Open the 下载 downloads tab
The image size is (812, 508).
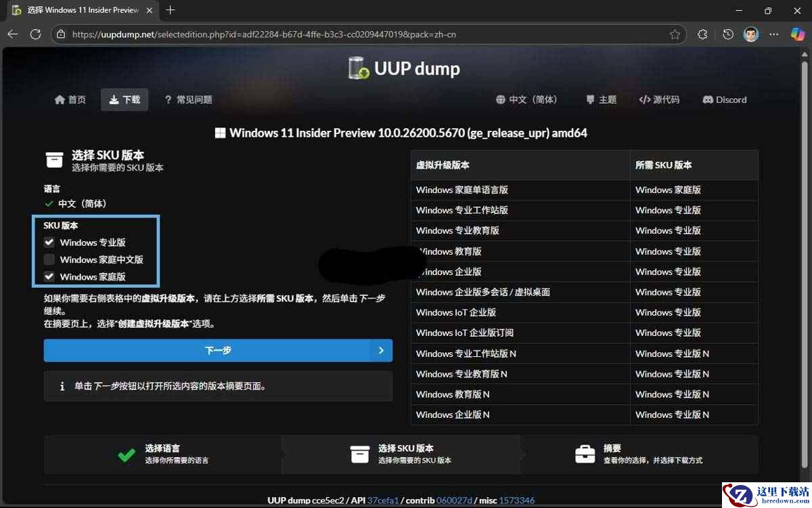[x=125, y=100]
